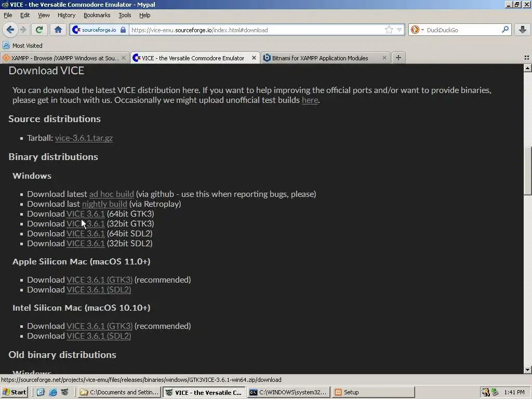Follow the unofficial test builds 'here' link

(310, 100)
